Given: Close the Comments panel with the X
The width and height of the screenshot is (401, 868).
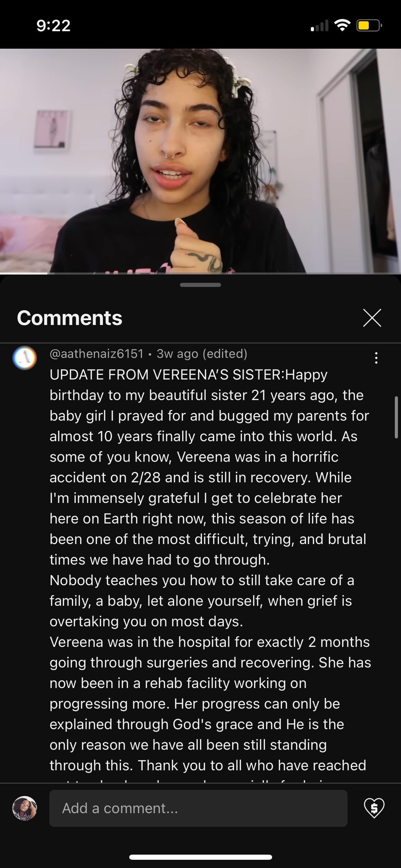Looking at the screenshot, I should (372, 318).
